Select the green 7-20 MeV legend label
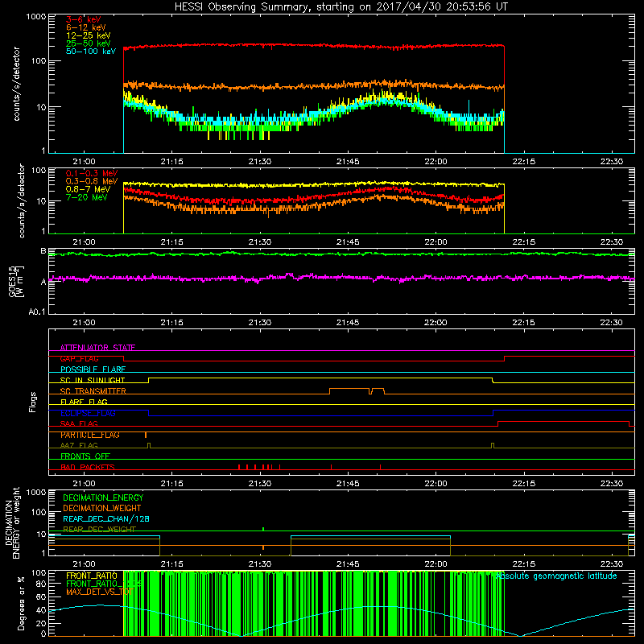The image size is (644, 644). coord(86,197)
